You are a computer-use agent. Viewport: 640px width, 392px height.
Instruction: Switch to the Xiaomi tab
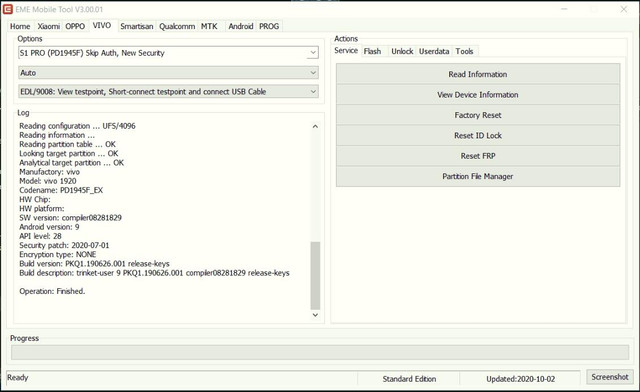(49, 26)
